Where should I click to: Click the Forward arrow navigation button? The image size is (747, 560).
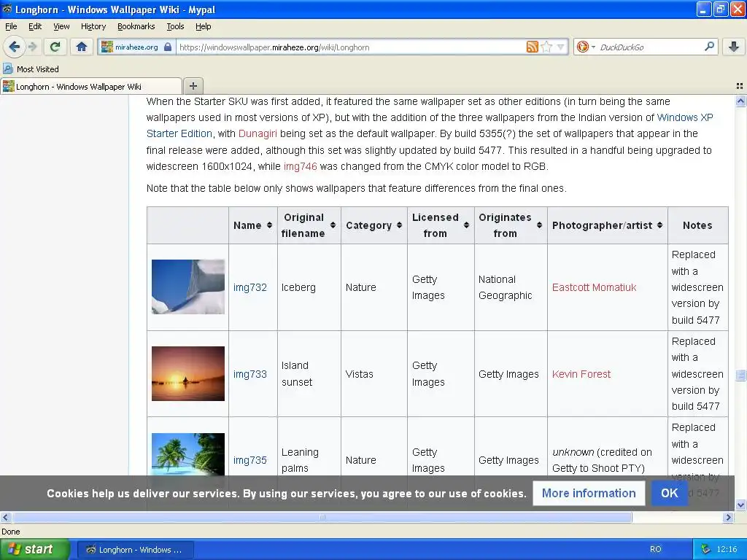point(33,47)
